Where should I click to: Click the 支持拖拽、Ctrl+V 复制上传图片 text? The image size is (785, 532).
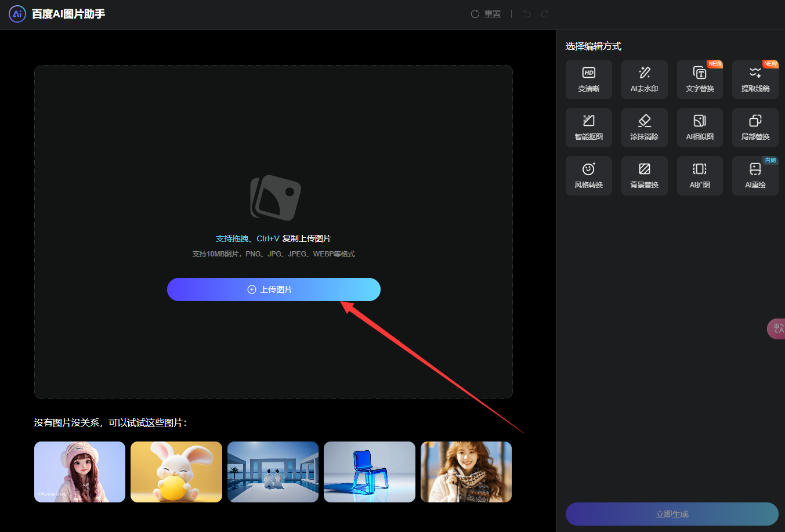point(273,238)
